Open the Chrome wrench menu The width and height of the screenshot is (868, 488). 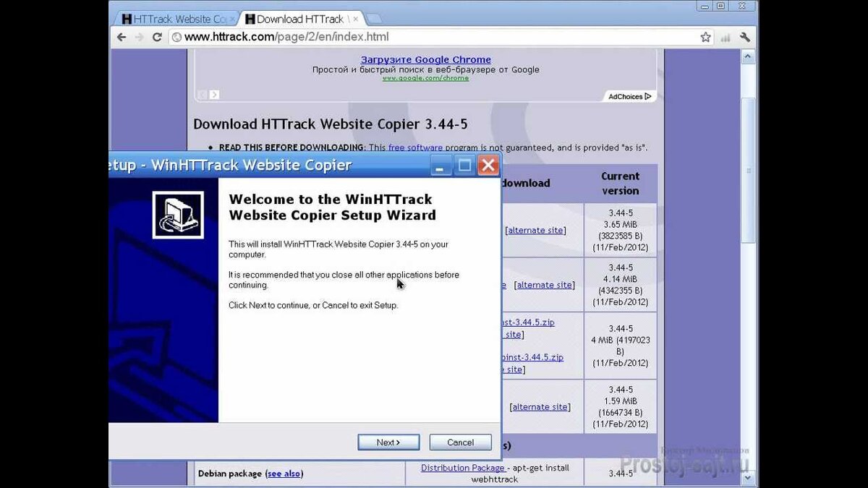(745, 37)
